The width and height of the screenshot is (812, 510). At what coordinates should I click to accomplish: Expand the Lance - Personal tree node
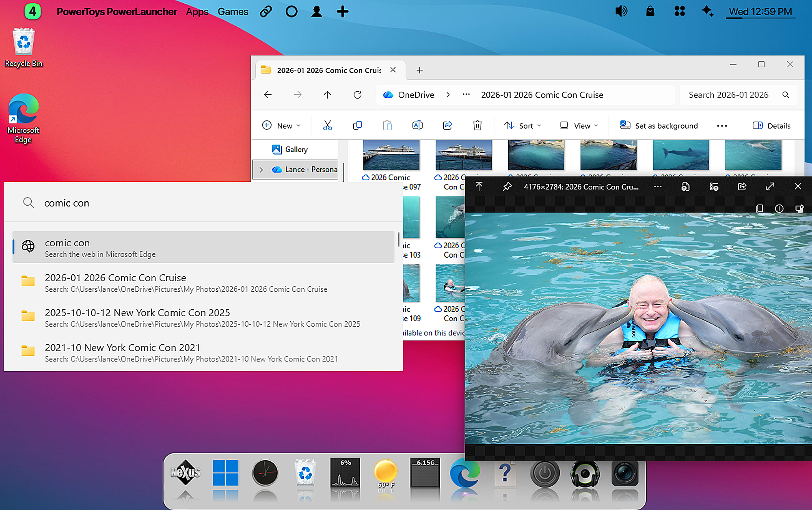[261, 170]
